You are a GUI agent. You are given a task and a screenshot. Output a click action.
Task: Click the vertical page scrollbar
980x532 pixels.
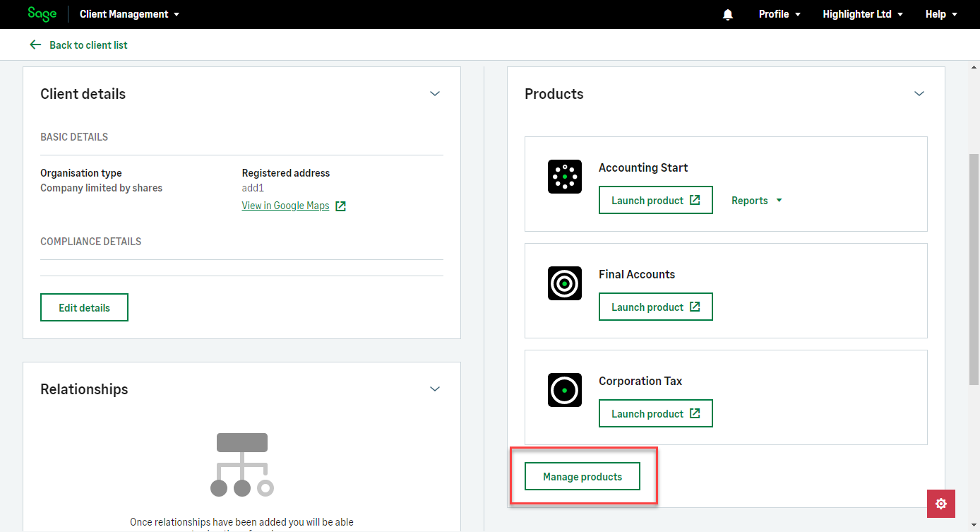tap(974, 268)
